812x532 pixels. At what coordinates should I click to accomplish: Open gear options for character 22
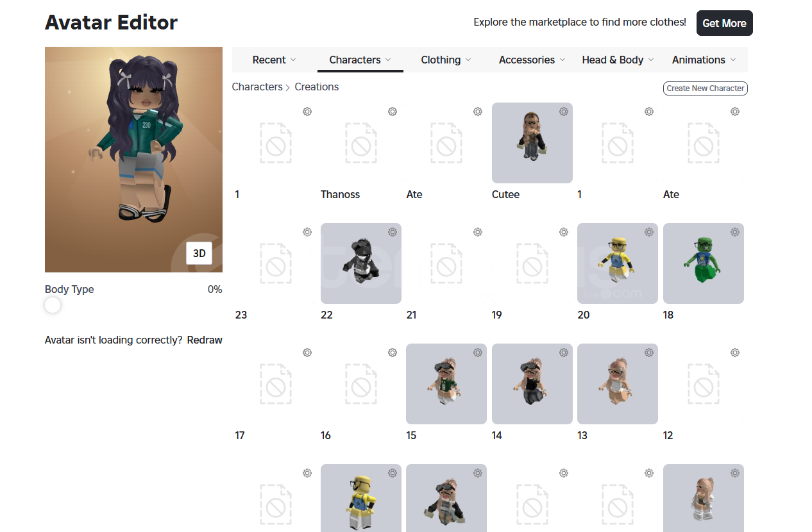point(393,232)
